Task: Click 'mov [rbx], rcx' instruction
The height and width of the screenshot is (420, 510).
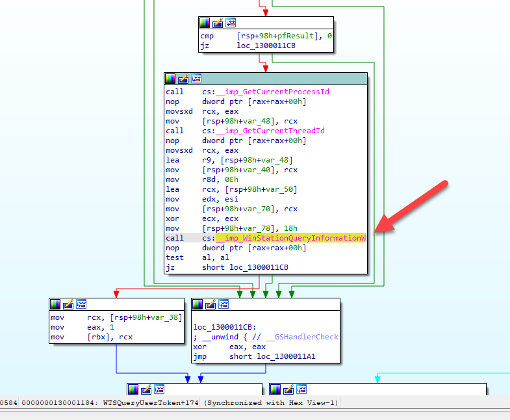Action: pos(92,337)
